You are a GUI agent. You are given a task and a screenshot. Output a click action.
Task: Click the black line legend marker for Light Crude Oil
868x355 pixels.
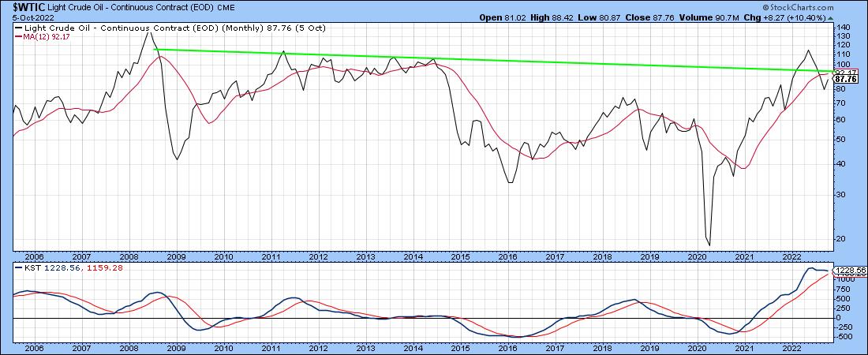click(19, 27)
